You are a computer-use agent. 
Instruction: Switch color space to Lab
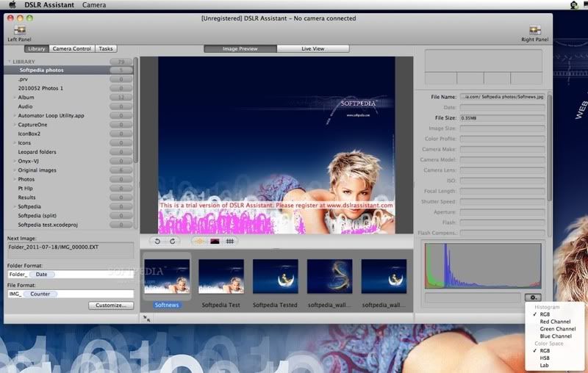544,366
